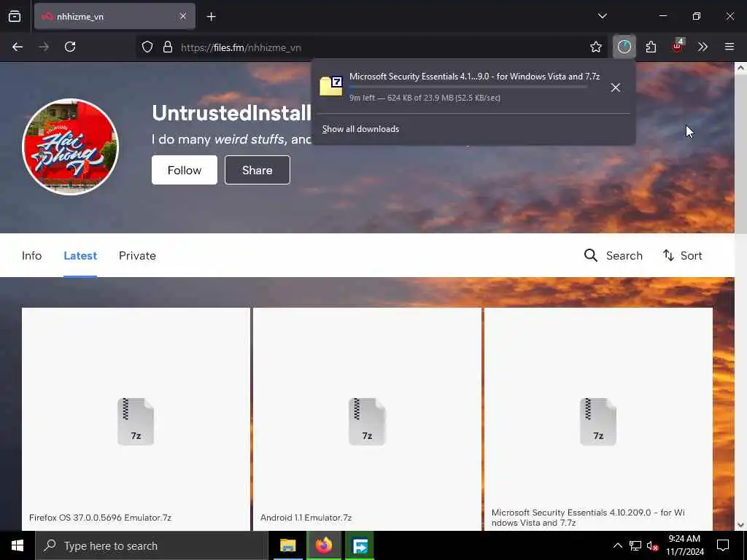Click the taskbar search box
The image size is (747, 560).
[x=152, y=545]
